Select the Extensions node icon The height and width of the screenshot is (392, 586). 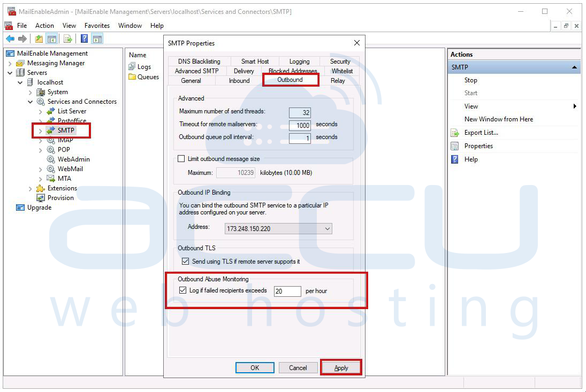(40, 188)
